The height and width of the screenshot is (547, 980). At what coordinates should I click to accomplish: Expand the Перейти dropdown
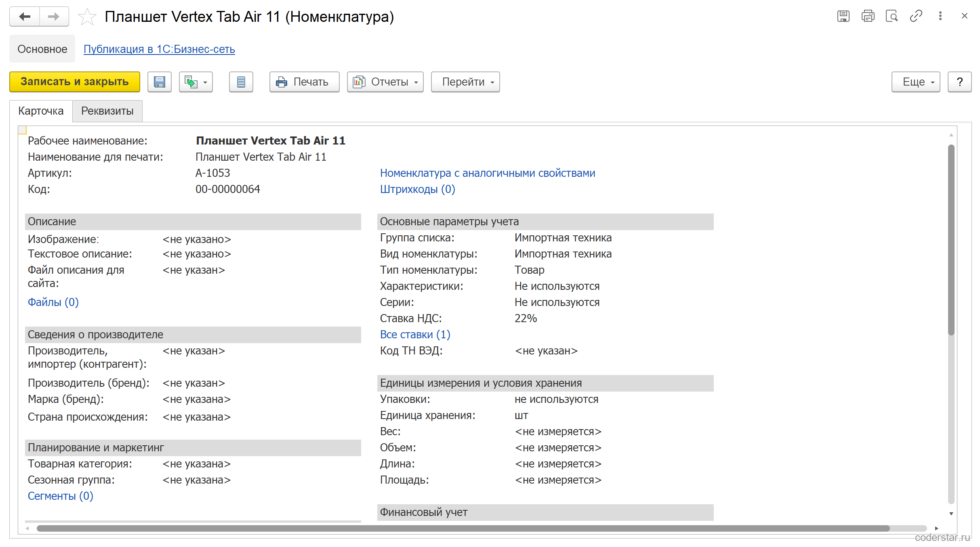click(x=465, y=82)
